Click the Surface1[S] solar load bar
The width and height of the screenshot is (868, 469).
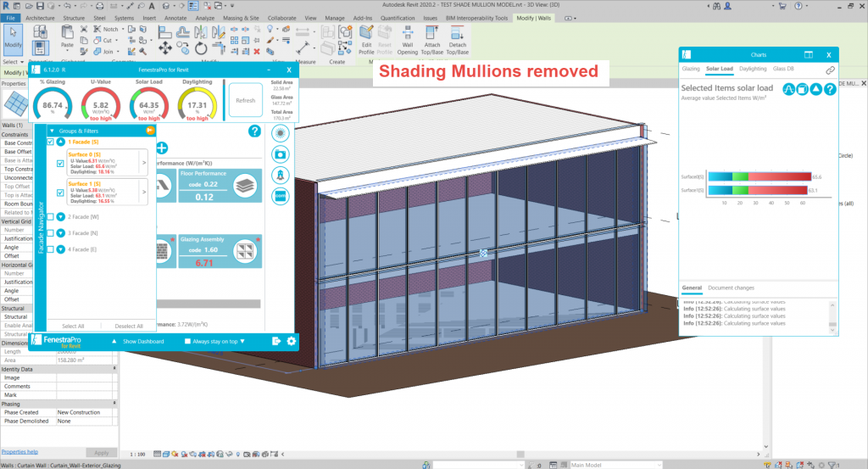[x=758, y=190]
